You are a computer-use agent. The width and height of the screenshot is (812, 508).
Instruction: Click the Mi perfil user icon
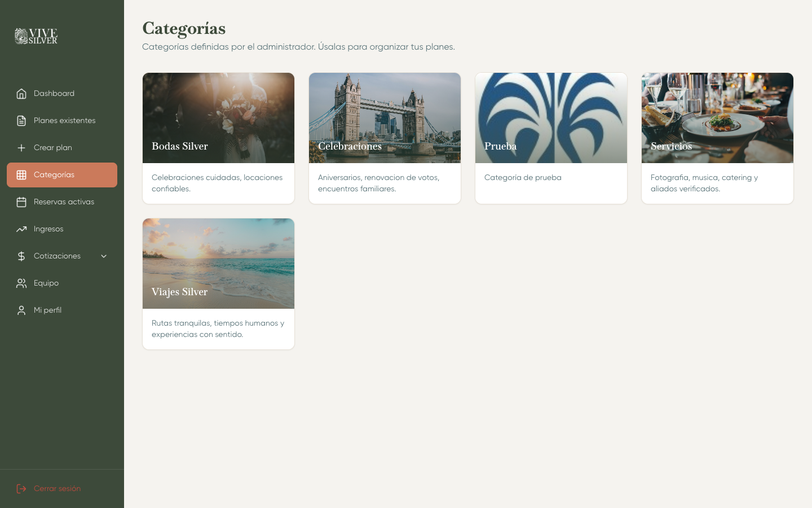pos(21,310)
